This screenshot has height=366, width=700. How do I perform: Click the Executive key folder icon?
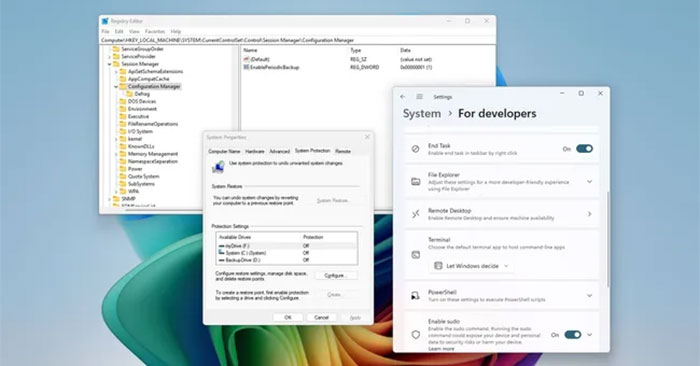(123, 116)
